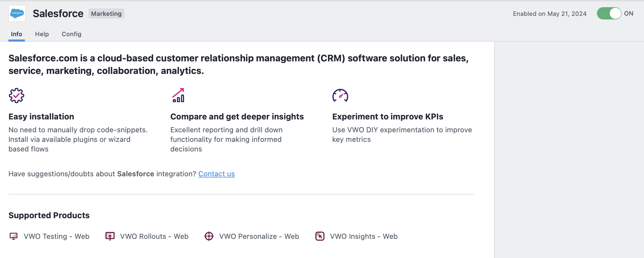This screenshot has height=258, width=644.
Task: Turn off the Salesforce integration toggle
Action: tap(609, 13)
